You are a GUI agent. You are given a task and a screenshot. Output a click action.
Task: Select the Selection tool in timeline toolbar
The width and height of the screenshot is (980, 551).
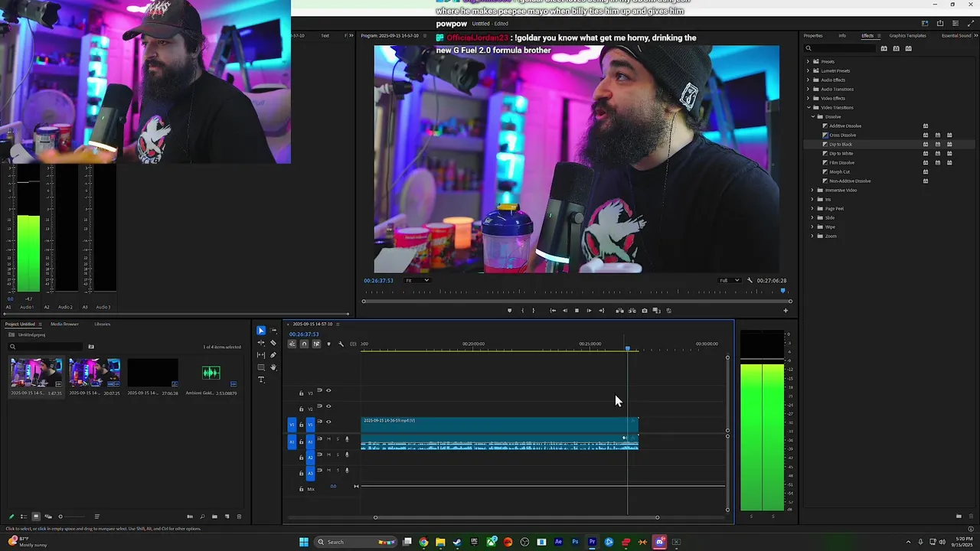(x=261, y=331)
